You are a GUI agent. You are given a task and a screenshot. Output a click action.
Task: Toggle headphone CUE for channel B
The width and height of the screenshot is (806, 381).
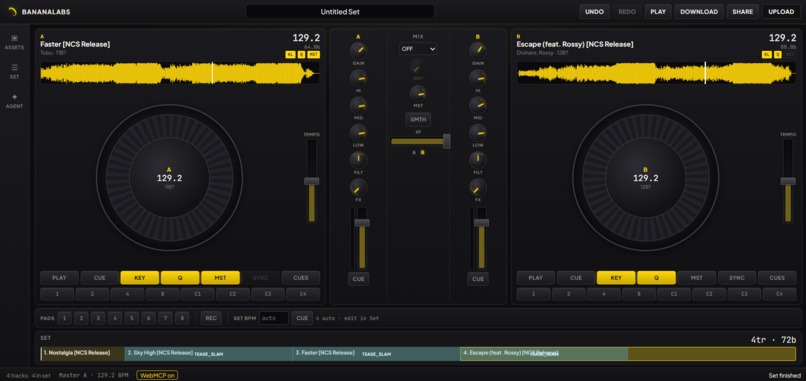pyautogui.click(x=478, y=279)
